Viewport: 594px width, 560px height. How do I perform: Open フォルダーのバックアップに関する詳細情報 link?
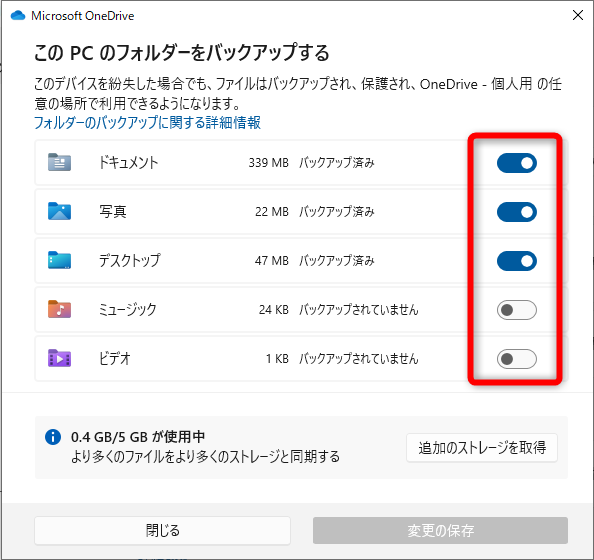tap(147, 122)
